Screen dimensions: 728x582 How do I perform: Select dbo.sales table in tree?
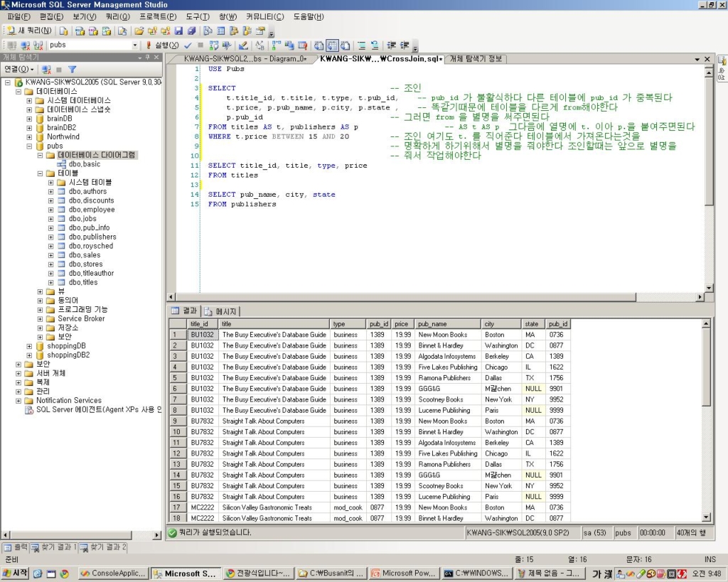[x=85, y=255]
